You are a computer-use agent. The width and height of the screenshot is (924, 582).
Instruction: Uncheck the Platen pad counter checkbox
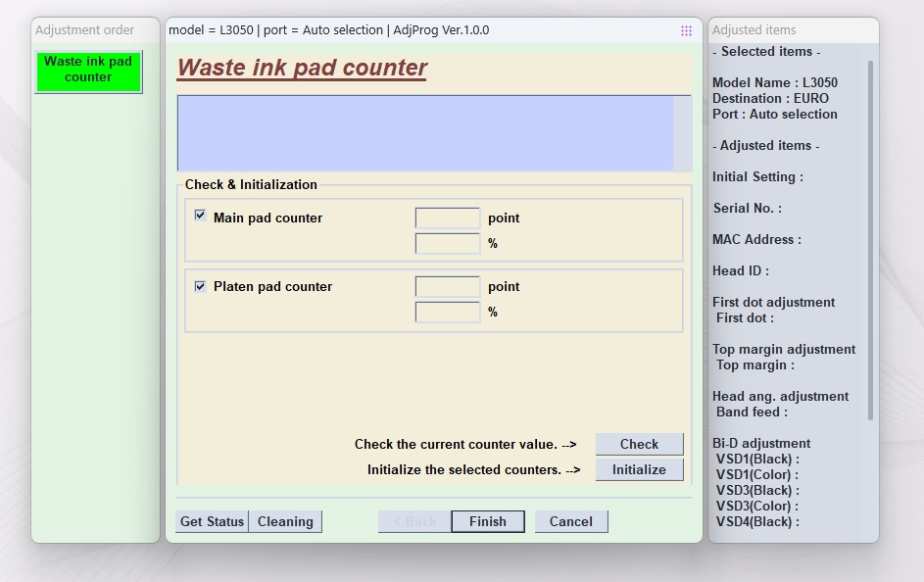[x=200, y=286]
